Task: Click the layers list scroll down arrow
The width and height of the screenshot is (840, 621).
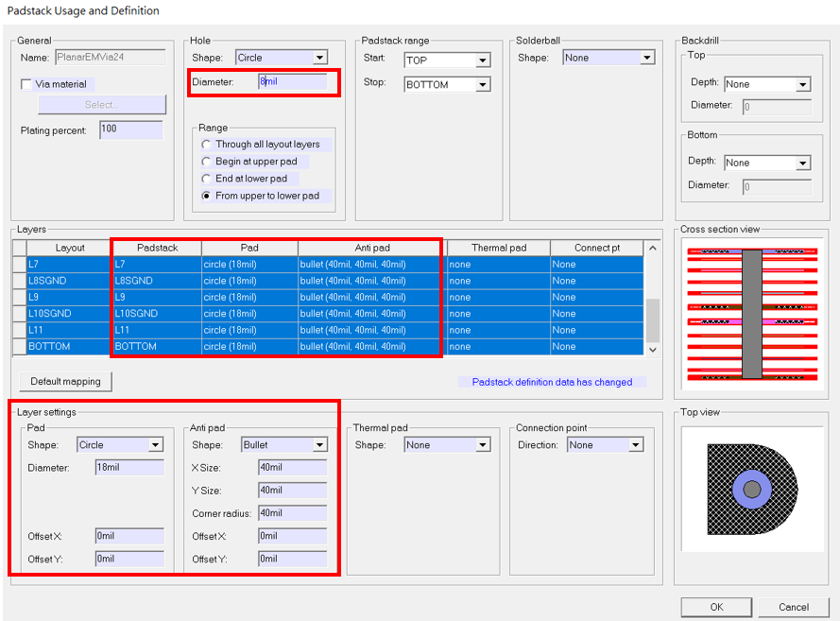Action: 653,350
